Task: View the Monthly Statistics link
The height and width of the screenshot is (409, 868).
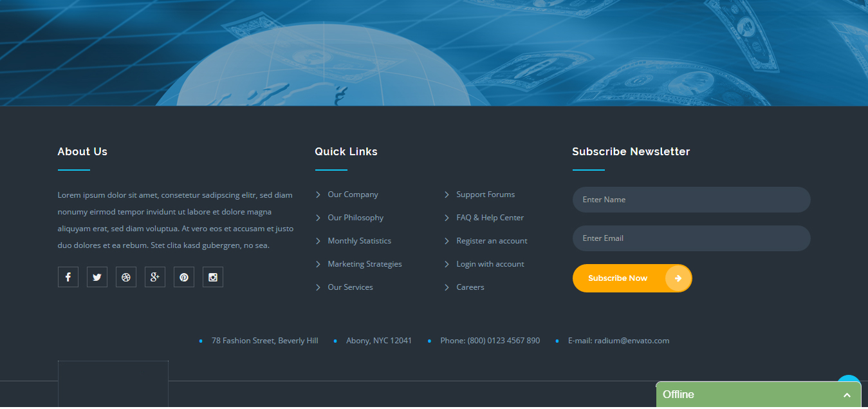Action: [x=359, y=241]
